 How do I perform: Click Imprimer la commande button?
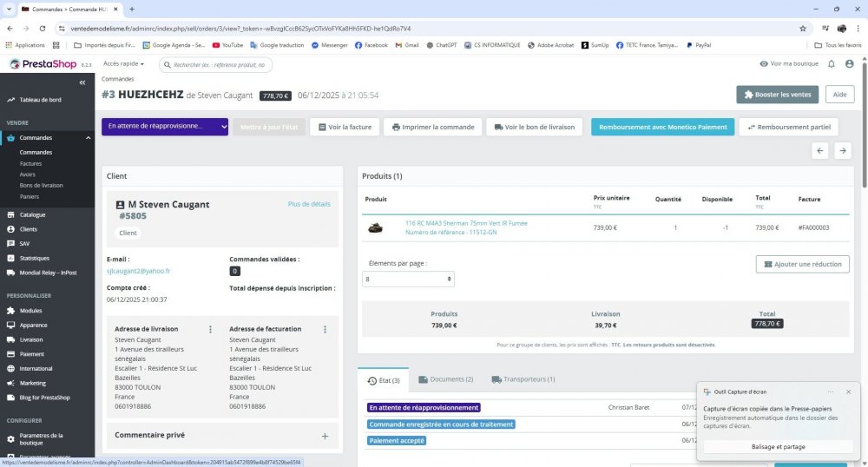pyautogui.click(x=433, y=127)
